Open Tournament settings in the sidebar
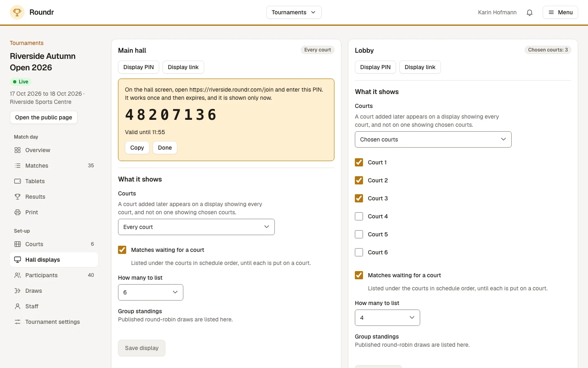The width and height of the screenshot is (588, 368). (54, 322)
